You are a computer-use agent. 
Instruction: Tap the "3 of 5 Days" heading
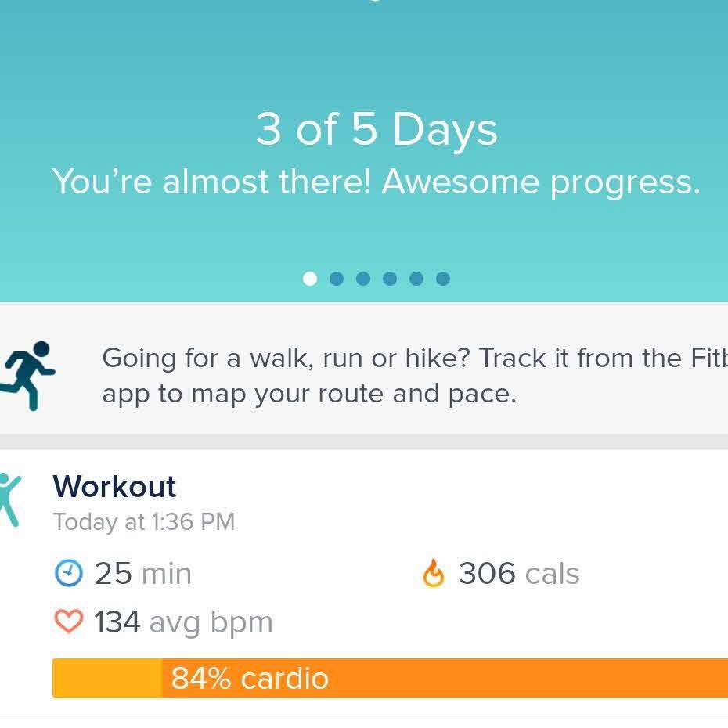click(377, 129)
